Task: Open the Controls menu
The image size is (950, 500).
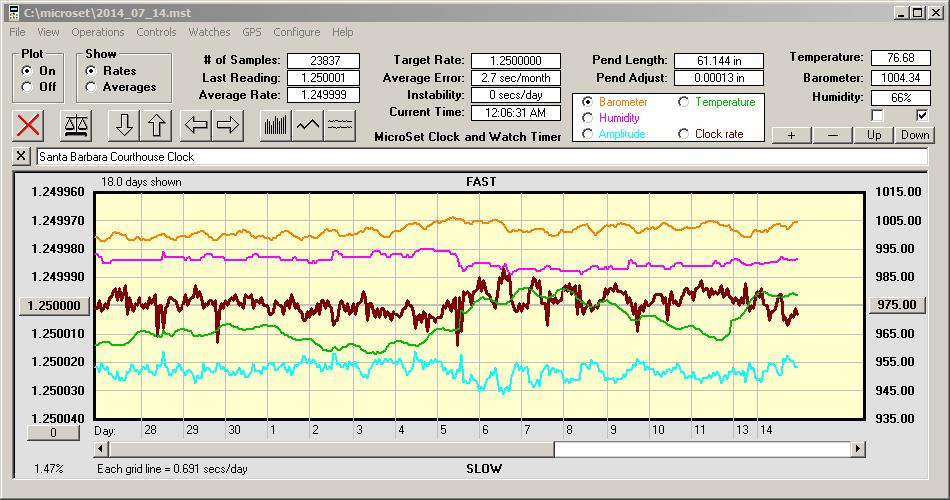Action: (156, 32)
